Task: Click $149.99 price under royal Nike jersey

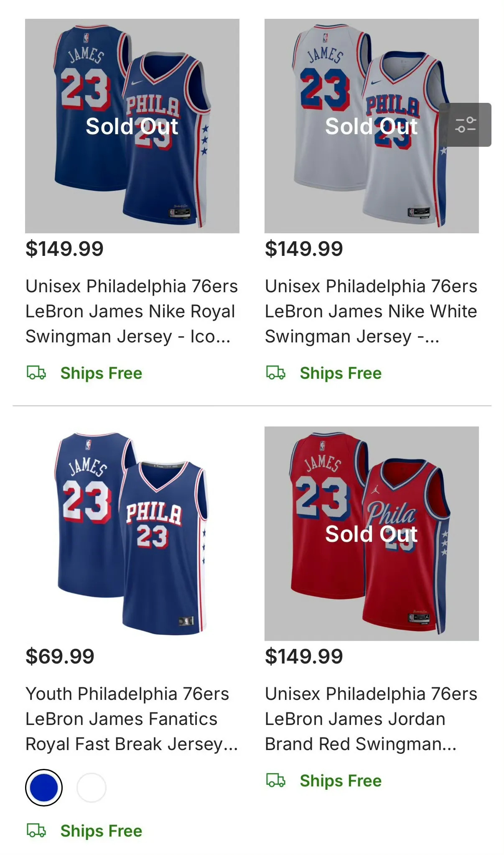Action: [x=64, y=249]
